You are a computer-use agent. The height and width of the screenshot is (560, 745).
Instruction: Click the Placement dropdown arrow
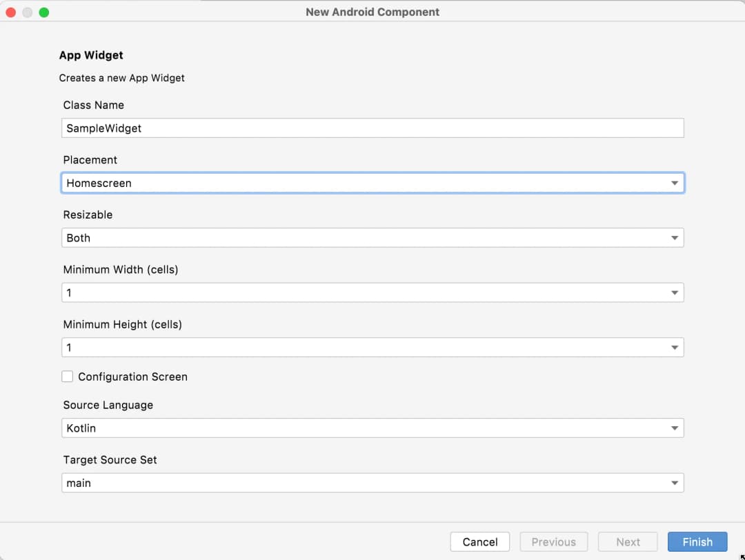click(x=674, y=183)
